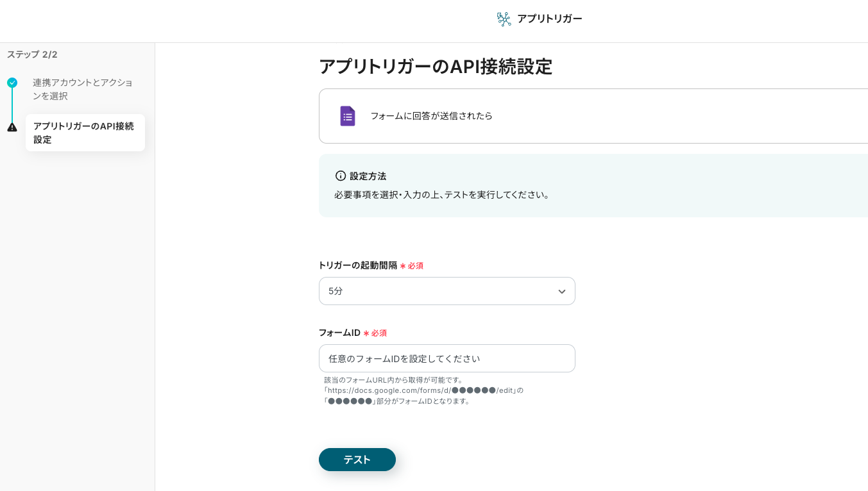Click the red 必須 asterisk beside トリガーの起動間隔
Image resolution: width=868 pixels, height=491 pixels.
point(403,266)
